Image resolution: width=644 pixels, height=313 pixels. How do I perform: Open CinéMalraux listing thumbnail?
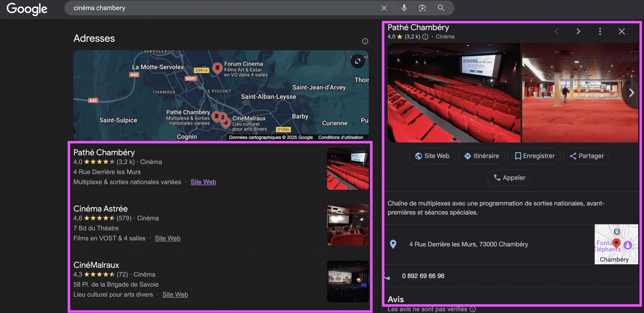[x=348, y=281]
